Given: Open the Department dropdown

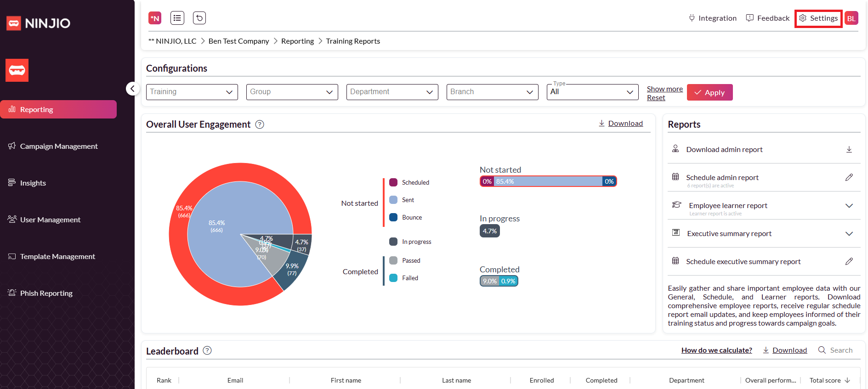Looking at the screenshot, I should [x=392, y=92].
